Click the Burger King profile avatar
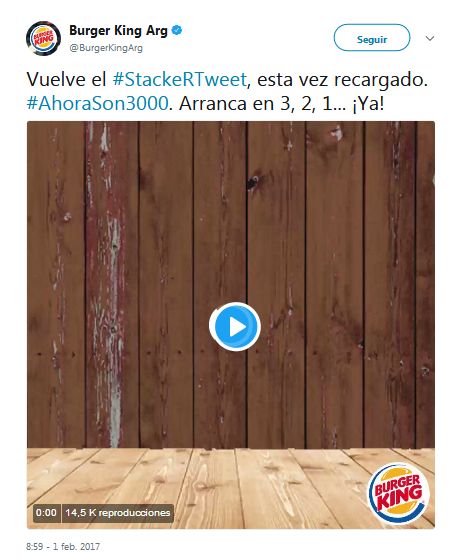The height and width of the screenshot is (560, 463). tap(43, 39)
